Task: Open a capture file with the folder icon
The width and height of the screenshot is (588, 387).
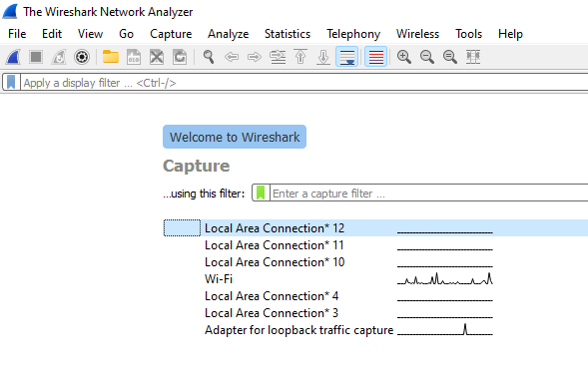Action: (x=111, y=57)
